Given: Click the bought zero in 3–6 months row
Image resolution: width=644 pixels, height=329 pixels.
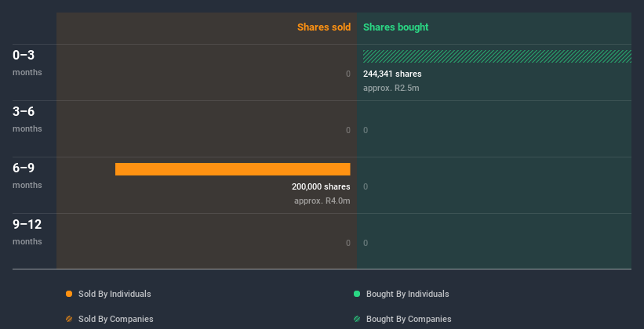Looking at the screenshot, I should pyautogui.click(x=366, y=131).
